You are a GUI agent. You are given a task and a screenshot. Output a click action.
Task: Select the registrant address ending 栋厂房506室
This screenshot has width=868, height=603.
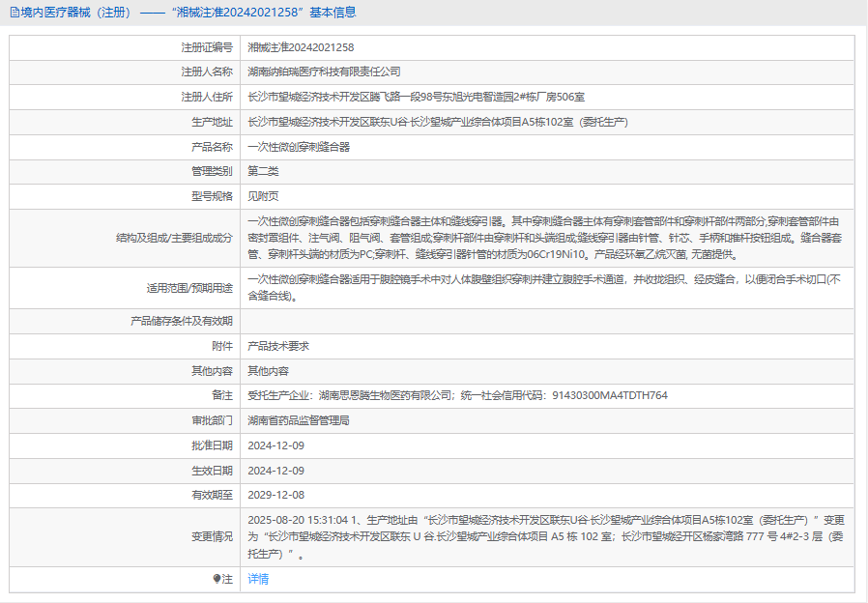(x=417, y=97)
